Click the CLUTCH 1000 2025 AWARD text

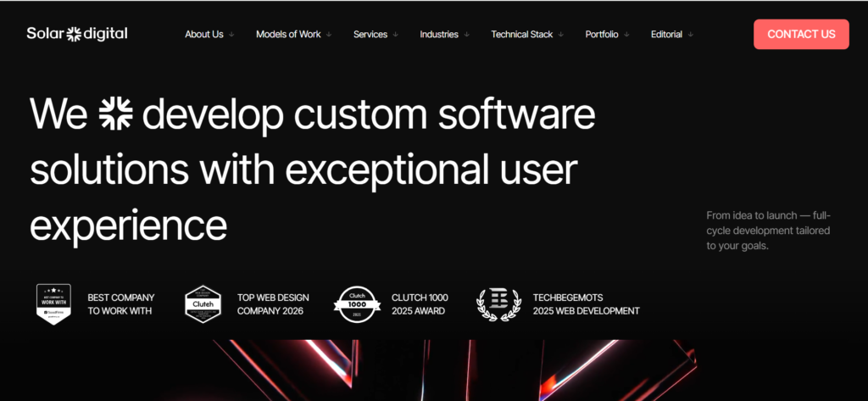[x=420, y=304]
